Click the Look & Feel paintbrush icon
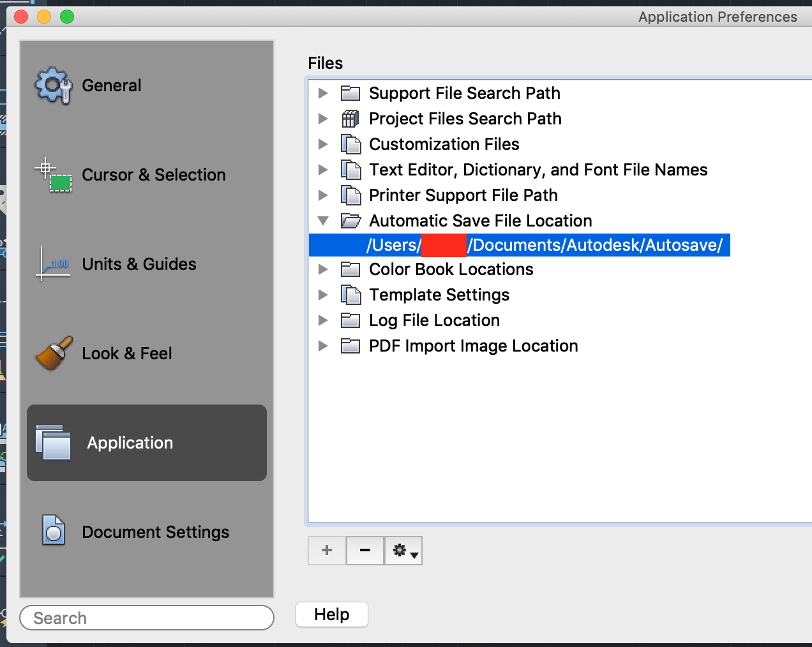Viewport: 812px width, 647px height. tap(53, 353)
